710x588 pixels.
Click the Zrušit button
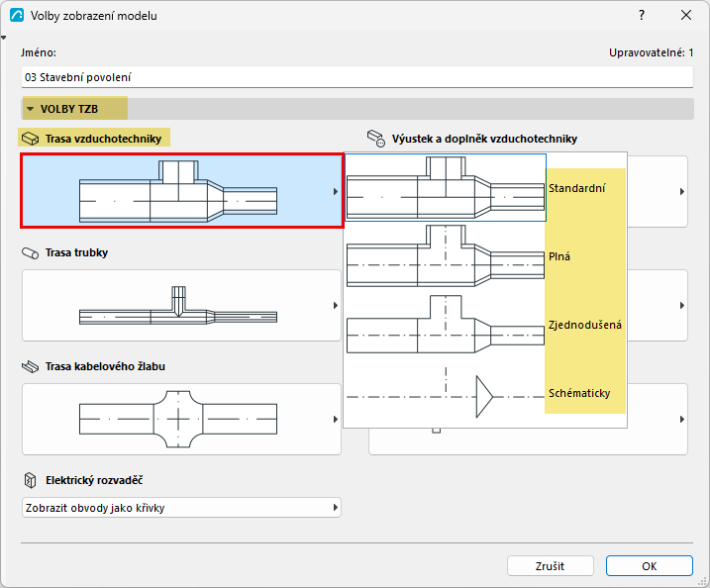[551, 566]
